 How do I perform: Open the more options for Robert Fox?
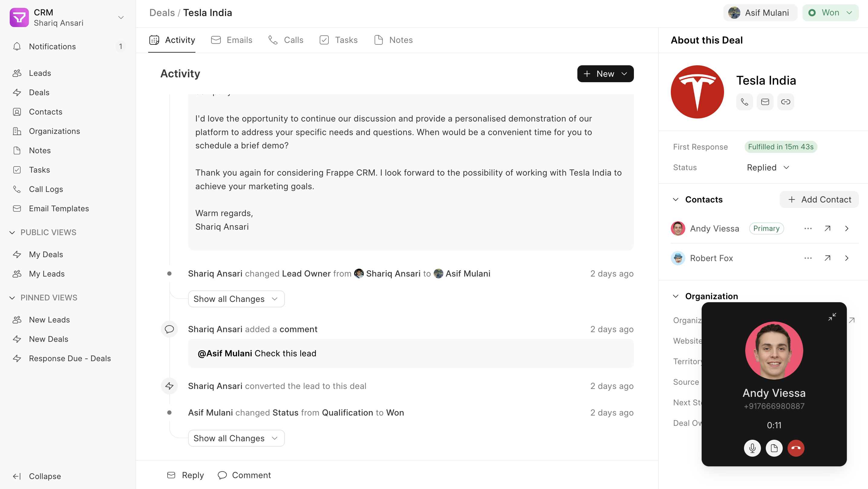coord(808,258)
